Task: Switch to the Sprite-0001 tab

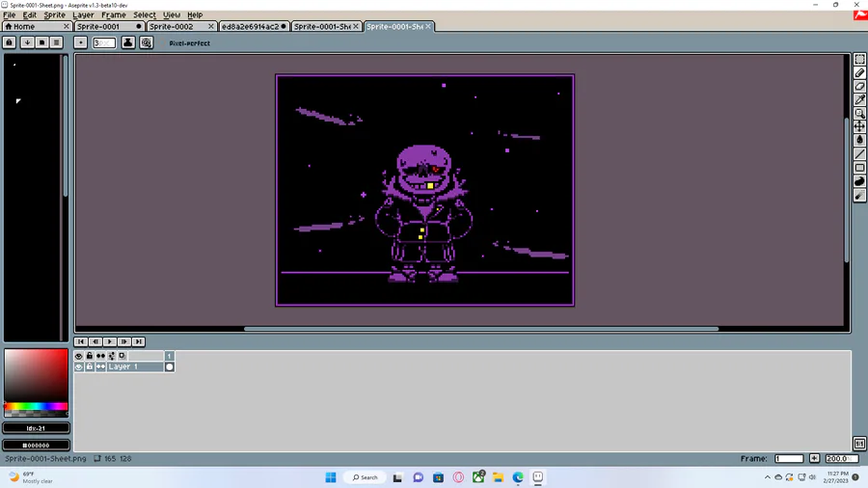Action: 108,27
